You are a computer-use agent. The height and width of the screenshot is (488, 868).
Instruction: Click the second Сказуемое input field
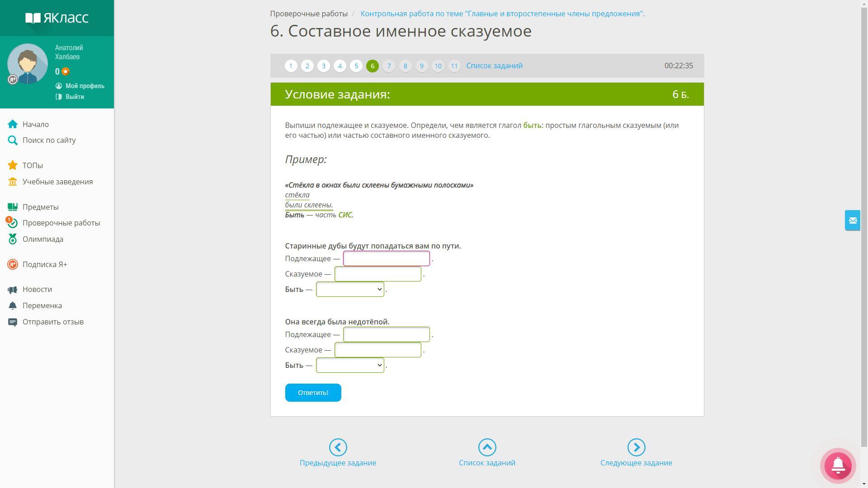377,350
